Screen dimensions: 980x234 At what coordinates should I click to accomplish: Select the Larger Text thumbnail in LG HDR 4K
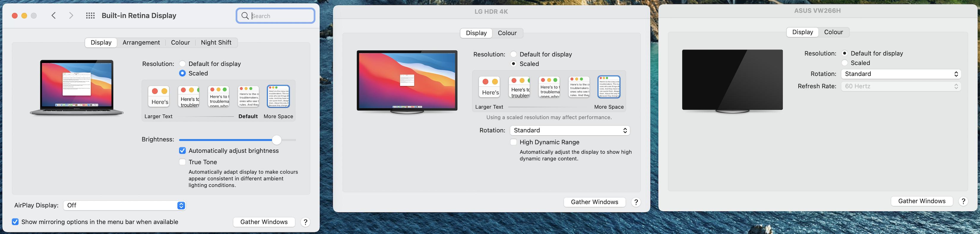coord(489,87)
